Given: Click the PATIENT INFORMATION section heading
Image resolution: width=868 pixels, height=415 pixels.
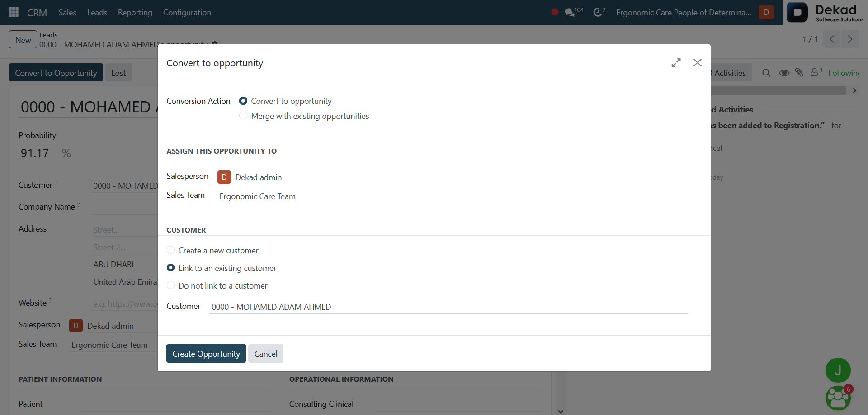Looking at the screenshot, I should tap(60, 379).
